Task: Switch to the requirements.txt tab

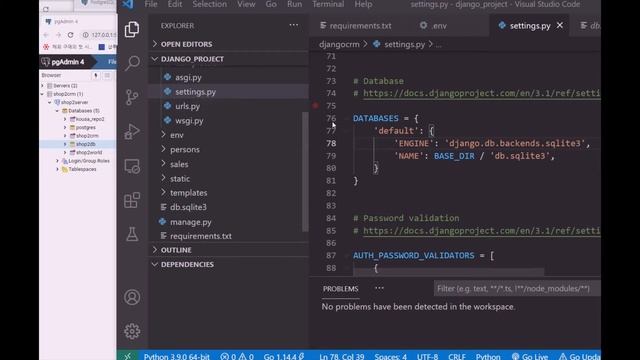Action: [356, 26]
